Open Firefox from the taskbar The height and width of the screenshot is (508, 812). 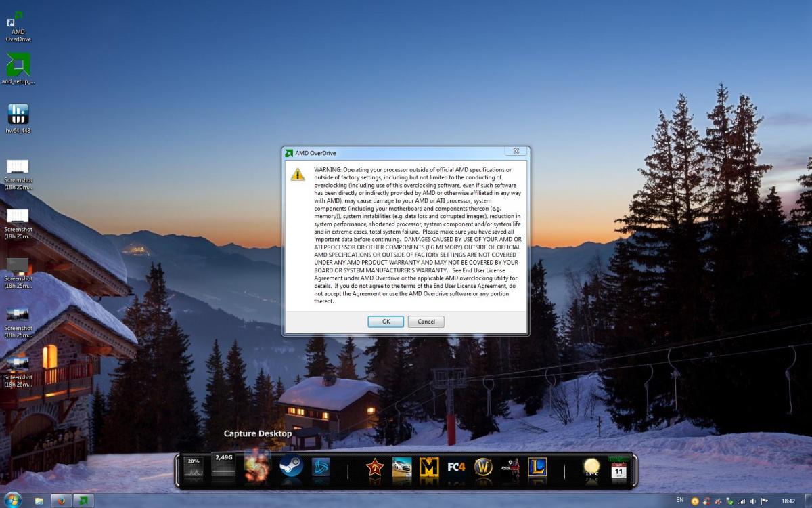[61, 501]
